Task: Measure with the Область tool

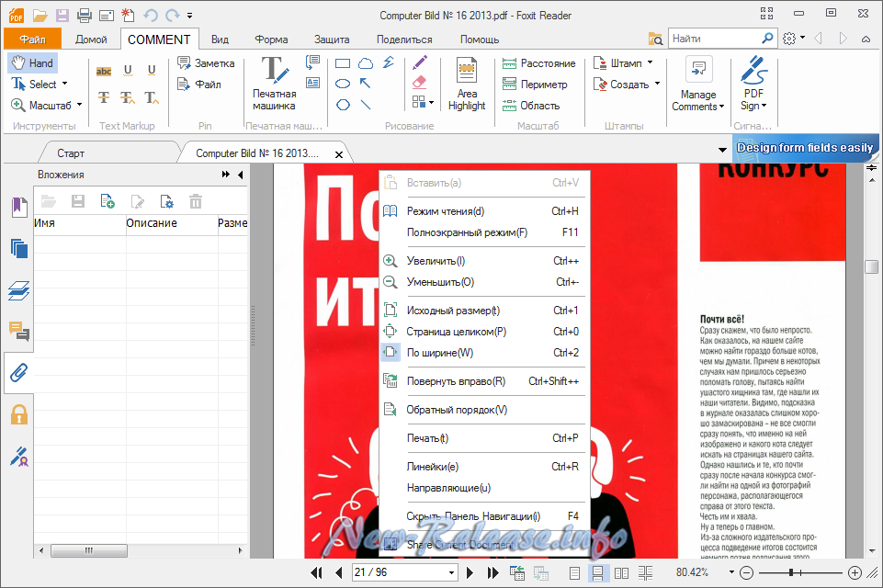Action: coord(530,106)
